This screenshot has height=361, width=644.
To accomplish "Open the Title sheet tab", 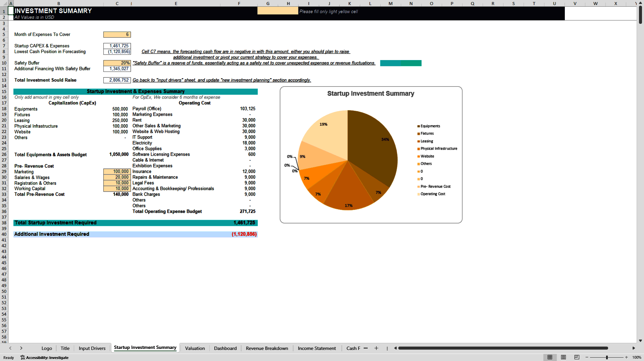I will point(65,348).
